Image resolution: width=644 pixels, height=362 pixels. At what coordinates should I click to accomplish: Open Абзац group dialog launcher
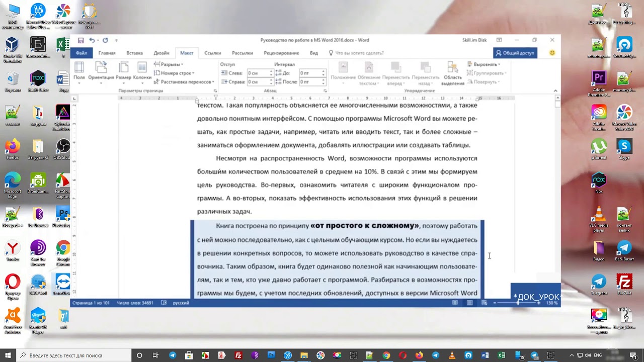click(x=325, y=91)
